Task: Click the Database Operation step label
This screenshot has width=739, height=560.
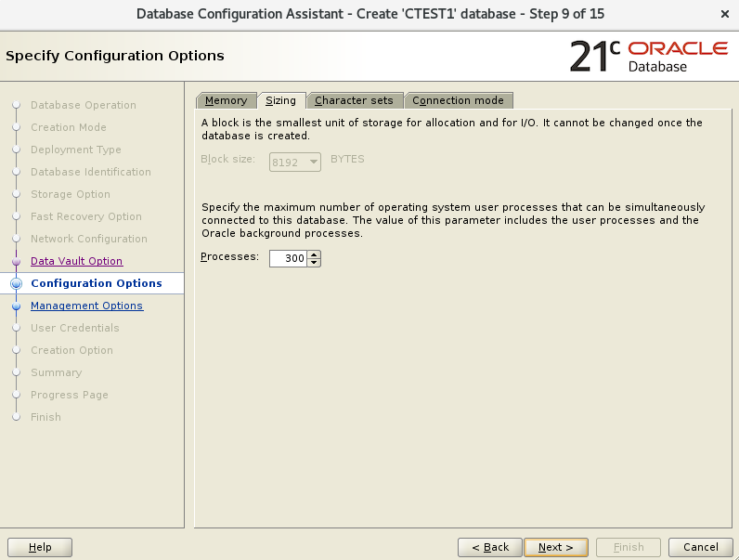Action: pyautogui.click(x=84, y=105)
